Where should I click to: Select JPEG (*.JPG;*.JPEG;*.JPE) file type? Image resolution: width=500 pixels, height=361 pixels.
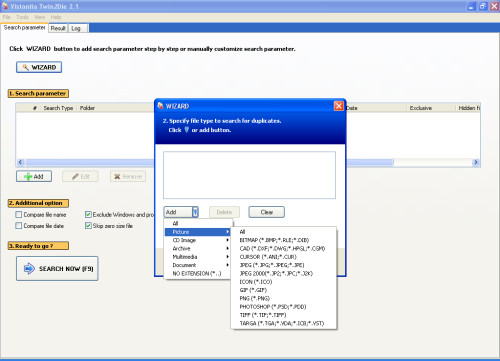[x=284, y=265]
